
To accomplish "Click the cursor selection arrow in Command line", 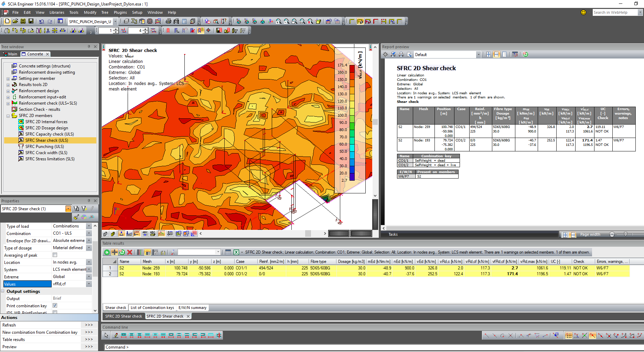I will point(106,335).
